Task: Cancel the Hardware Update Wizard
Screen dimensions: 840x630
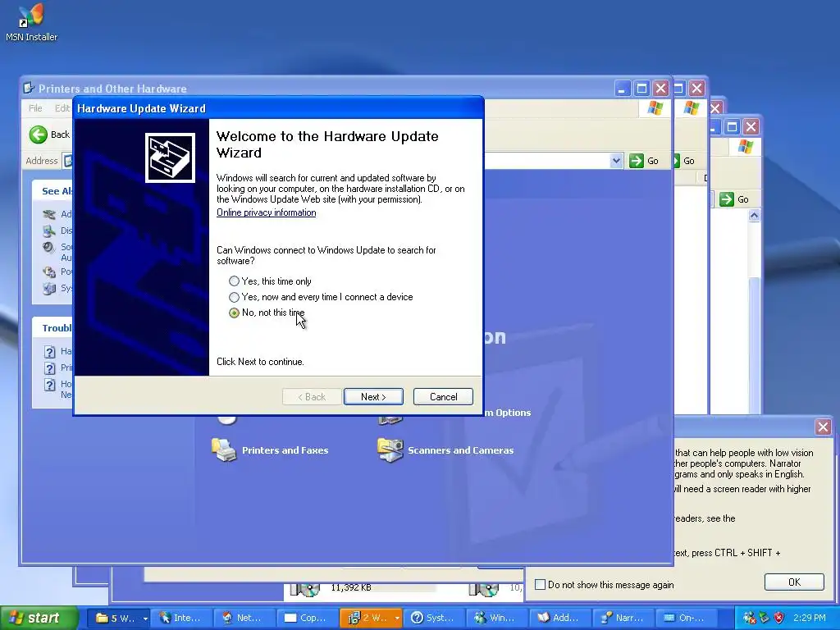Action: (x=443, y=397)
